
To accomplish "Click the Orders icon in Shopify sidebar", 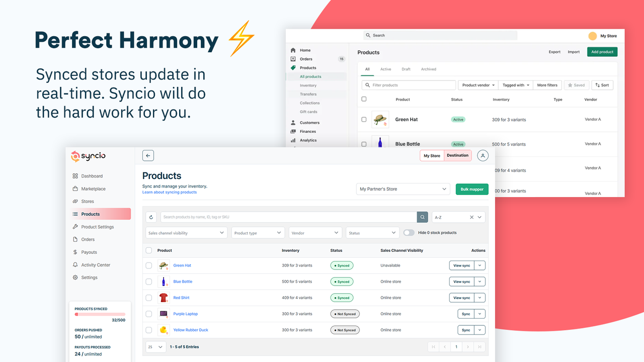I will tap(293, 59).
